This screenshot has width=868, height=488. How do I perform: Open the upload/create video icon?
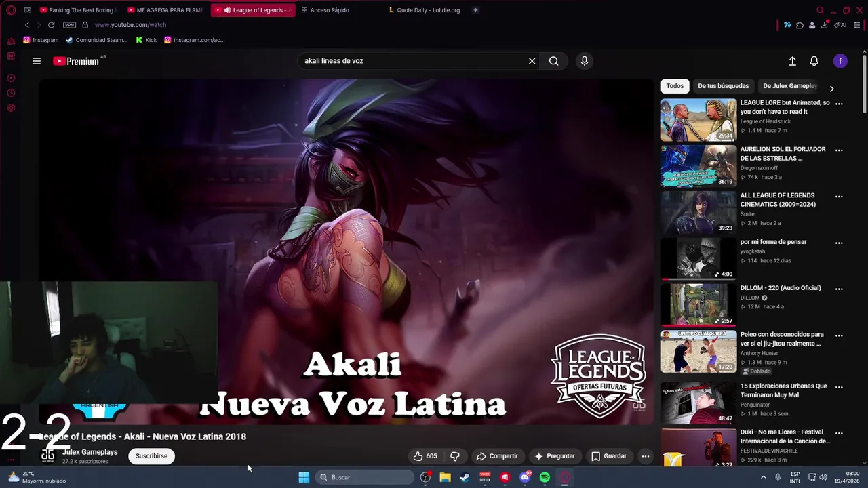click(792, 61)
